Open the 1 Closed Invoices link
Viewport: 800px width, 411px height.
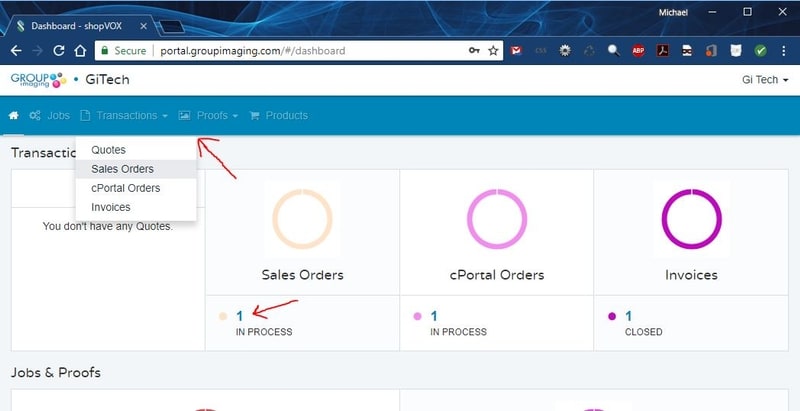click(x=629, y=316)
